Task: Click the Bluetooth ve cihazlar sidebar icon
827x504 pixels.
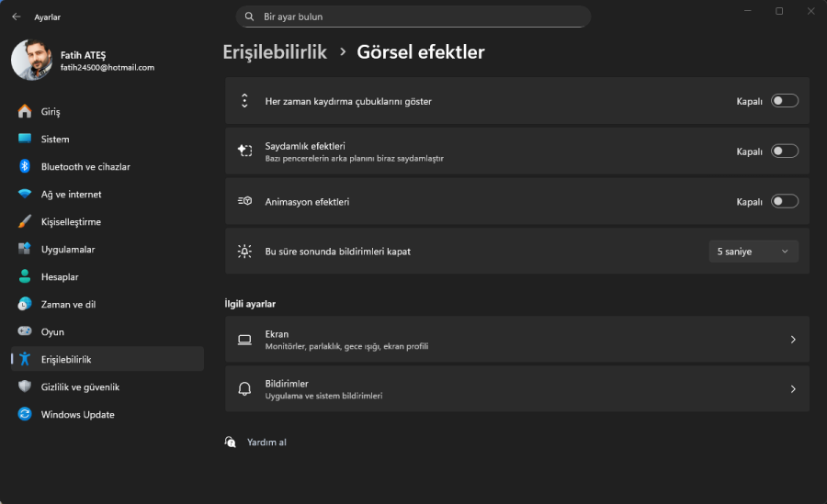Action: (x=25, y=166)
